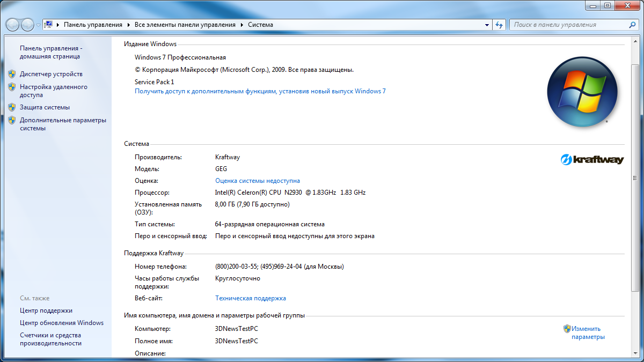
Task: Click the Панель управления breadcrumb
Action: click(x=93, y=25)
